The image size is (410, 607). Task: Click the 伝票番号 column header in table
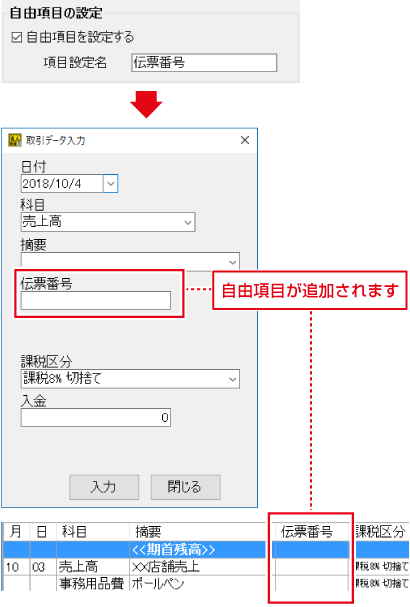[311, 532]
